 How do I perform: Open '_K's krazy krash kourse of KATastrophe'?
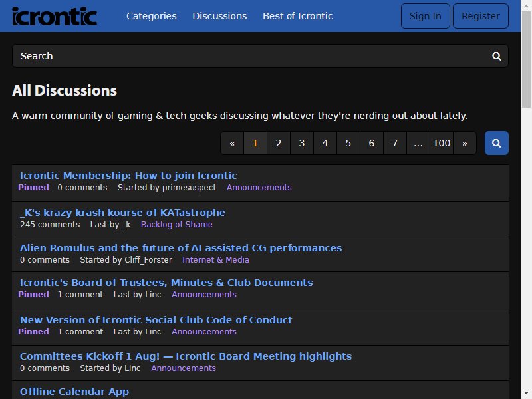[x=122, y=213]
